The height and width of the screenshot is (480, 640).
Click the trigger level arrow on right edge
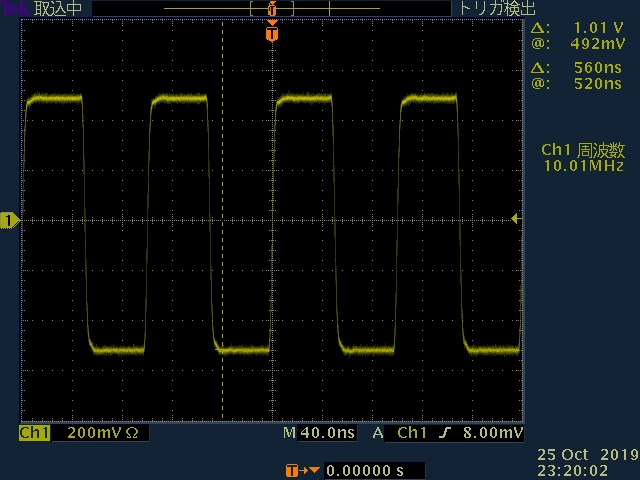516,219
